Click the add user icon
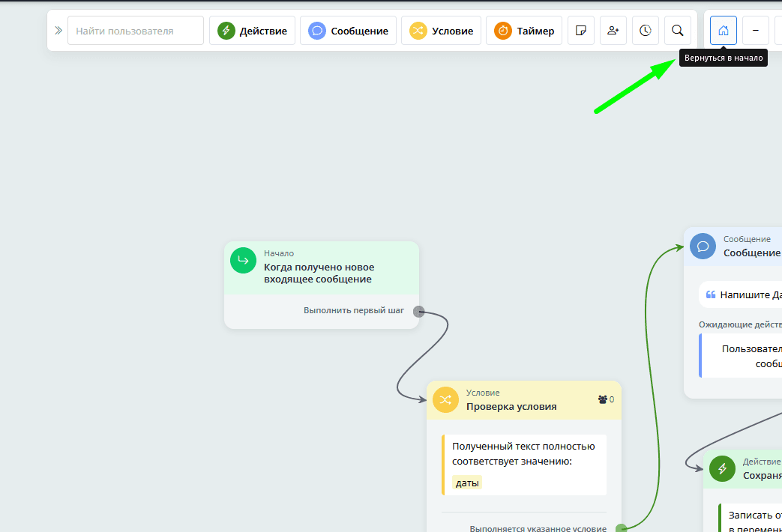This screenshot has height=532, width=782. pyautogui.click(x=613, y=31)
